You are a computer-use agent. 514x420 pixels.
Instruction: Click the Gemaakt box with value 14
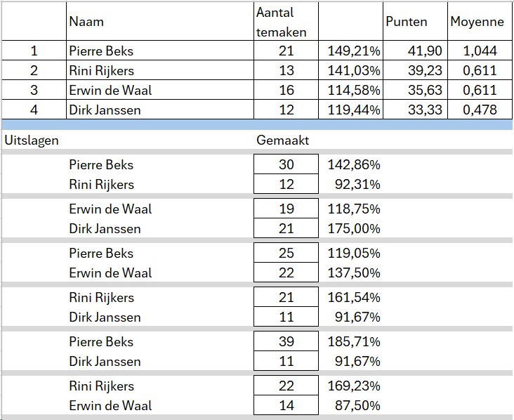286,405
